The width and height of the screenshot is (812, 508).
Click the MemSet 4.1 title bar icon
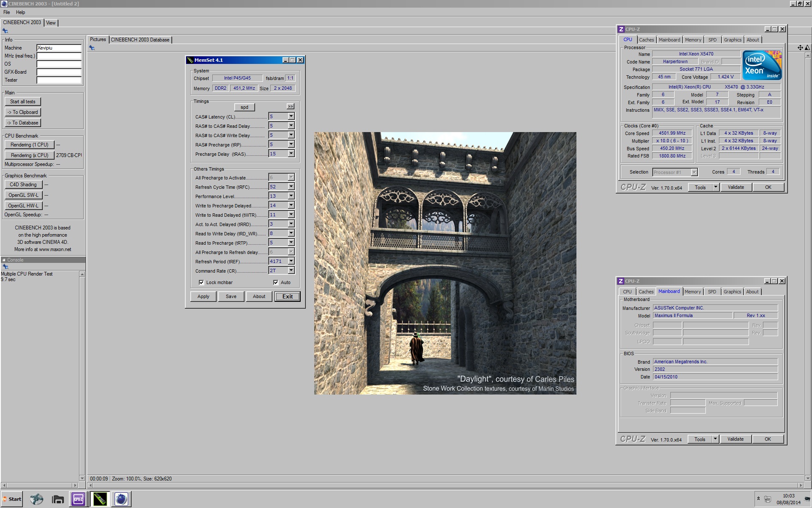[x=190, y=60]
